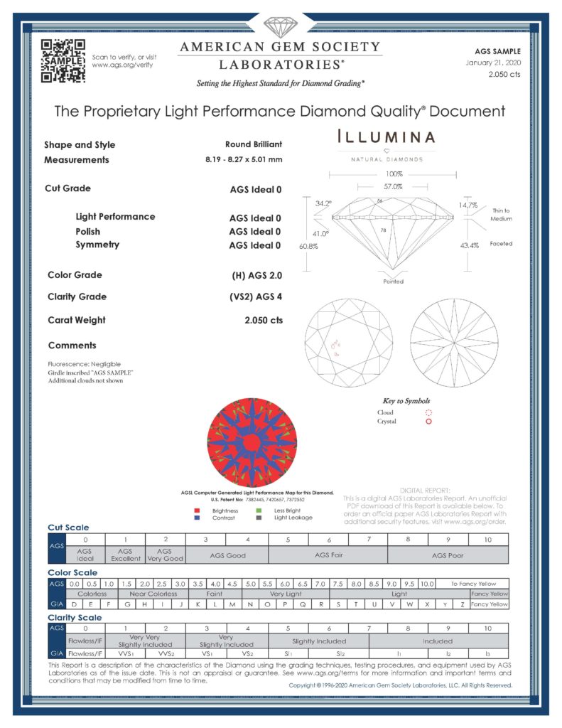Screen dimensions: 562x728
Task: Click the diamond logo at top center
Action: click(281, 28)
